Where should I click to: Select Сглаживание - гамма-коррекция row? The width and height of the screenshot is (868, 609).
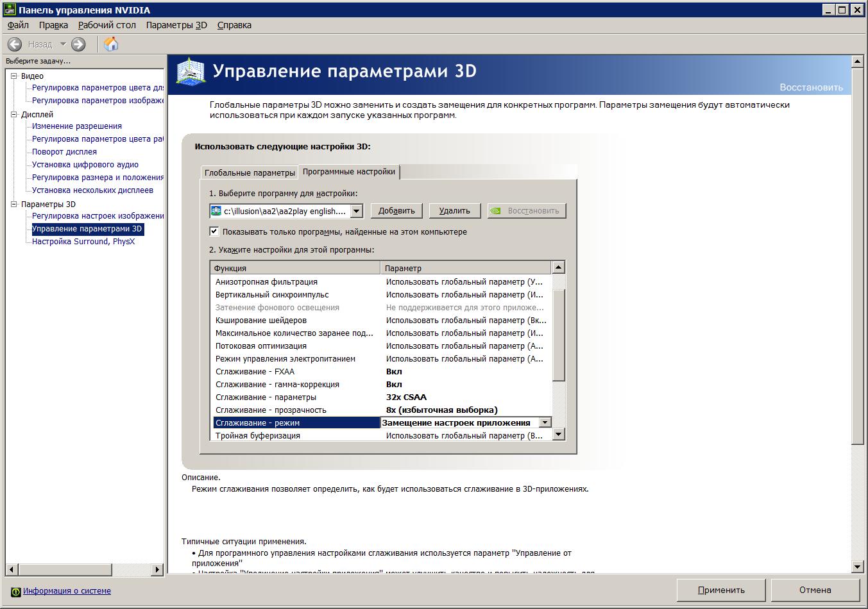tap(381, 384)
